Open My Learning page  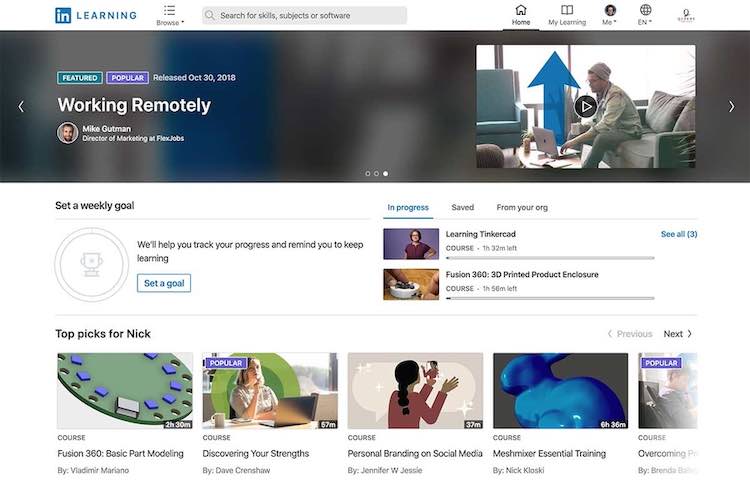tap(567, 15)
